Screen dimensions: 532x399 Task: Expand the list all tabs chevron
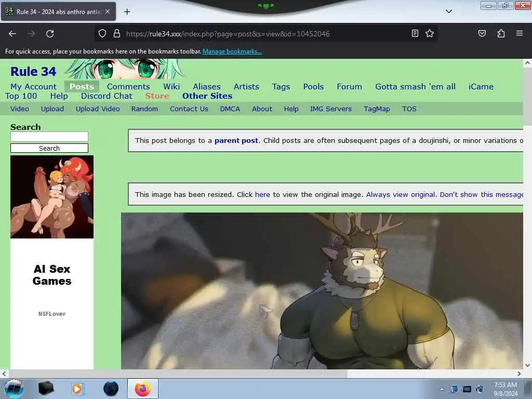[x=448, y=11]
